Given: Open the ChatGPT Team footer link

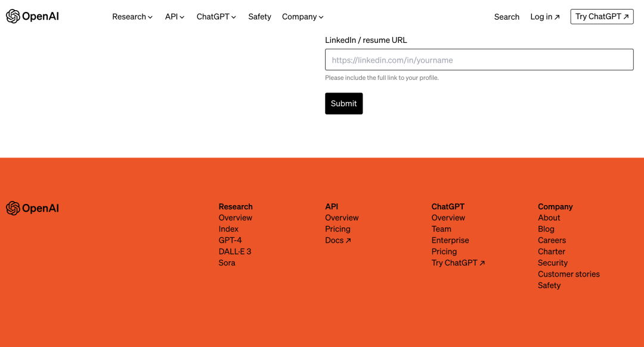Looking at the screenshot, I should coord(441,229).
